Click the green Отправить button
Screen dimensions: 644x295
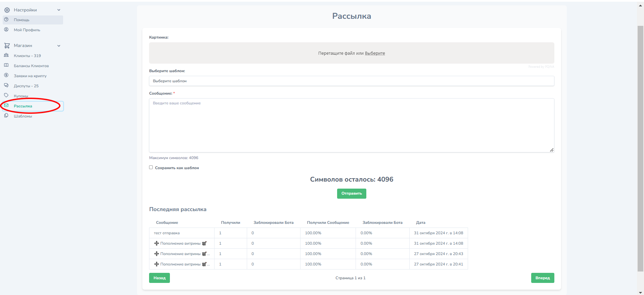point(352,194)
